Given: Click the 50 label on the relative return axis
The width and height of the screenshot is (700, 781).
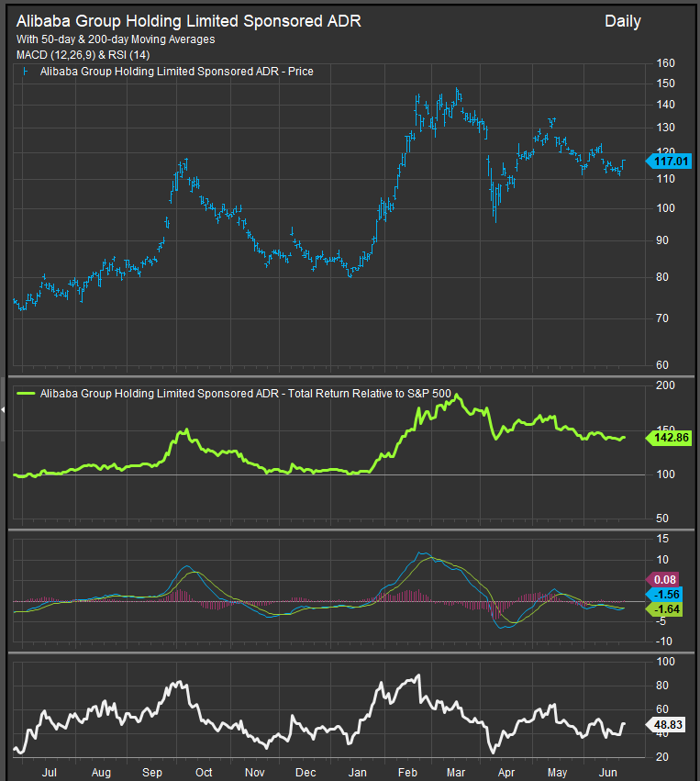Looking at the screenshot, I should [x=662, y=519].
